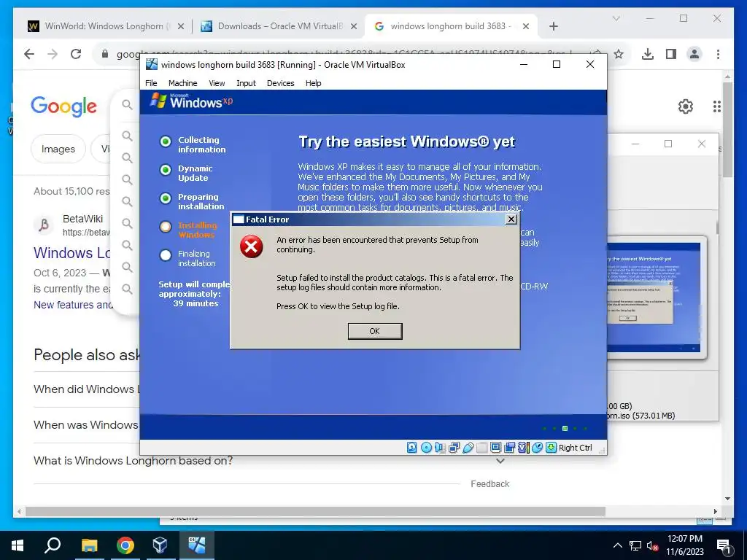Click the network tray icon
The image size is (747, 560).
pos(635,545)
